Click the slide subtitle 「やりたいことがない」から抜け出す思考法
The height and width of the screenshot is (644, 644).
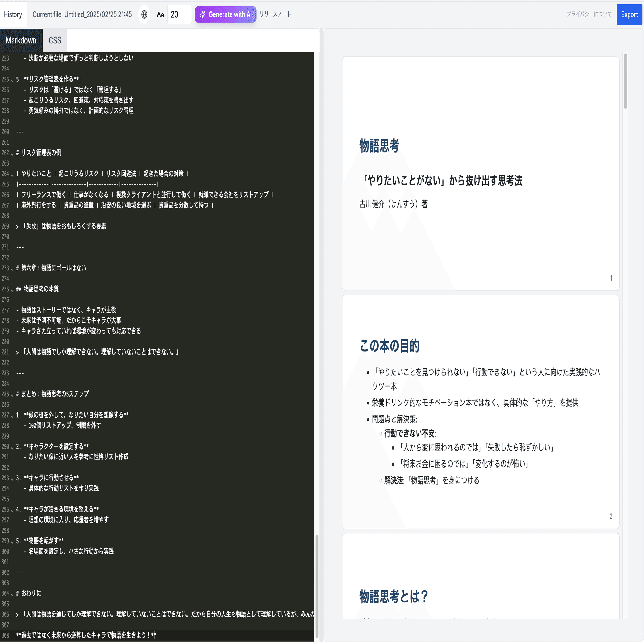pyautogui.click(x=441, y=181)
